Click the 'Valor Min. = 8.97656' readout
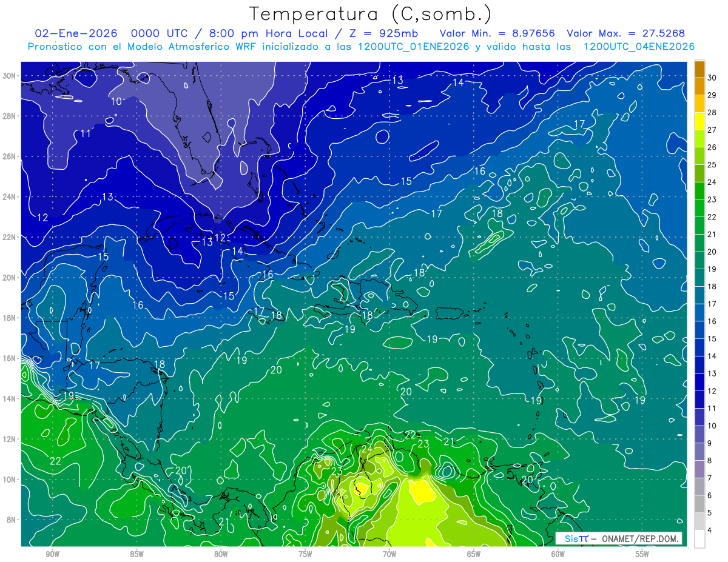728x562 pixels. pyautogui.click(x=497, y=33)
